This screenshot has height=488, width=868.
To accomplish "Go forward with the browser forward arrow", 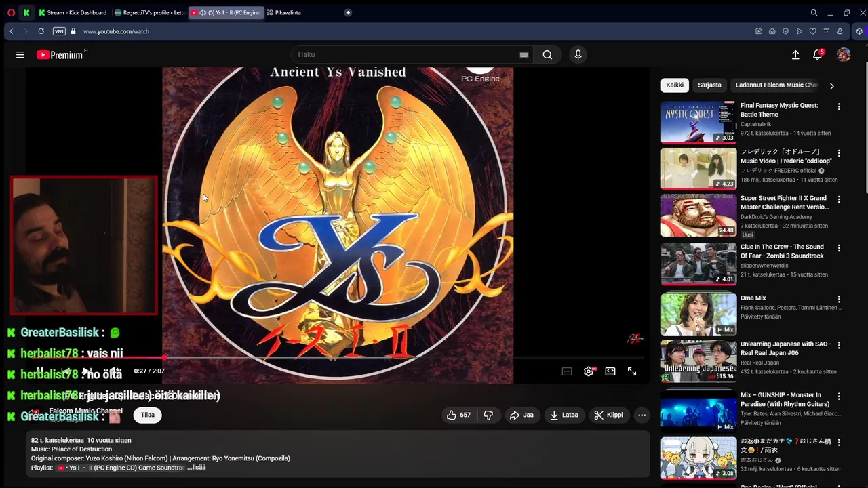I will point(26,31).
